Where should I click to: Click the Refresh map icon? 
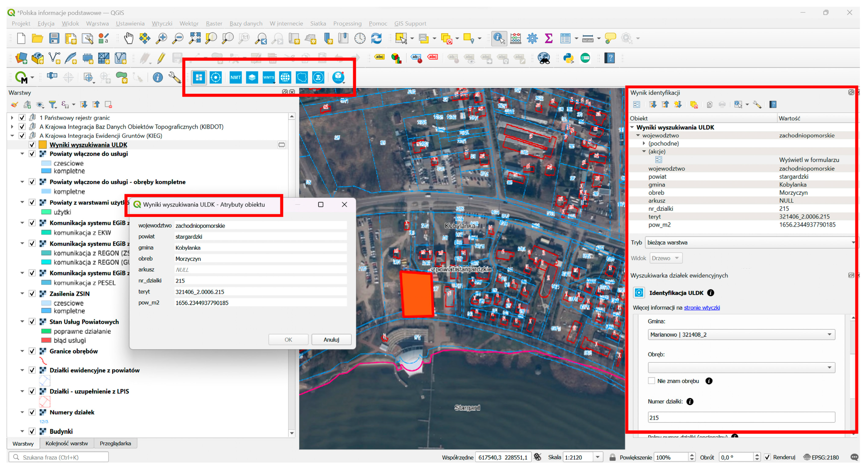coord(376,38)
